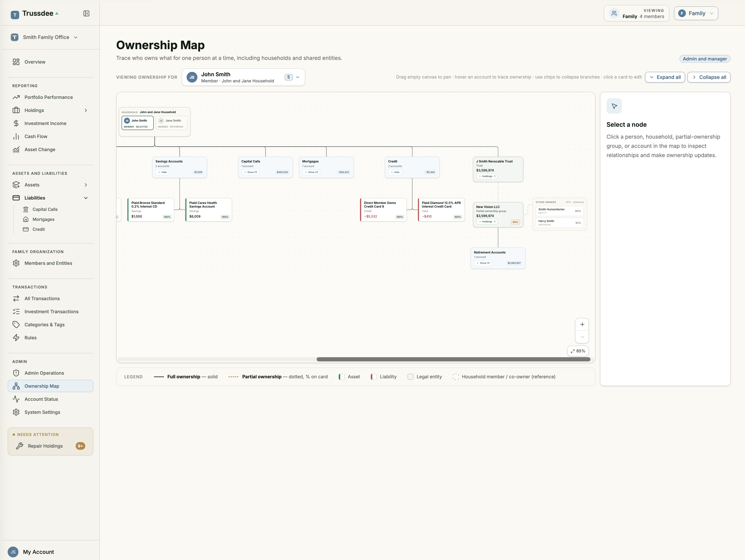This screenshot has height=560, width=745.
Task: Open Portfolio Performance trend icon
Action: (16, 97)
